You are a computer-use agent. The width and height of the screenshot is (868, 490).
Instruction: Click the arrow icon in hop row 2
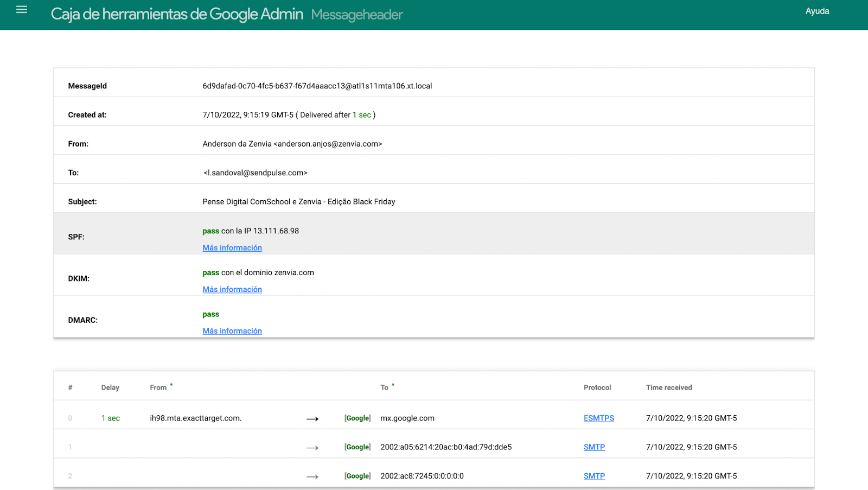(312, 476)
